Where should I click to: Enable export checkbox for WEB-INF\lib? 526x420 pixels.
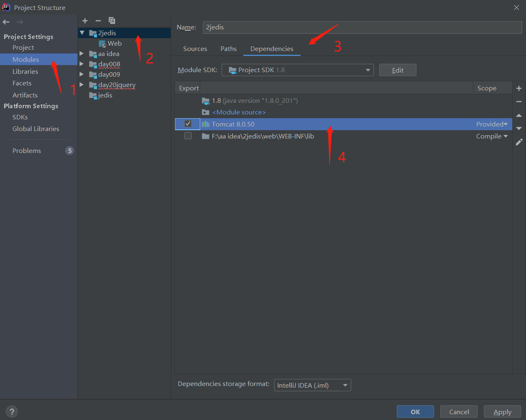(x=188, y=136)
